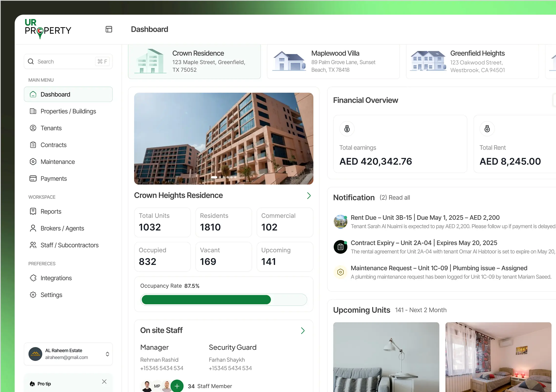Image resolution: width=556 pixels, height=392 pixels.
Task: Click the Total earnings money bag icon
Action: [x=347, y=129]
